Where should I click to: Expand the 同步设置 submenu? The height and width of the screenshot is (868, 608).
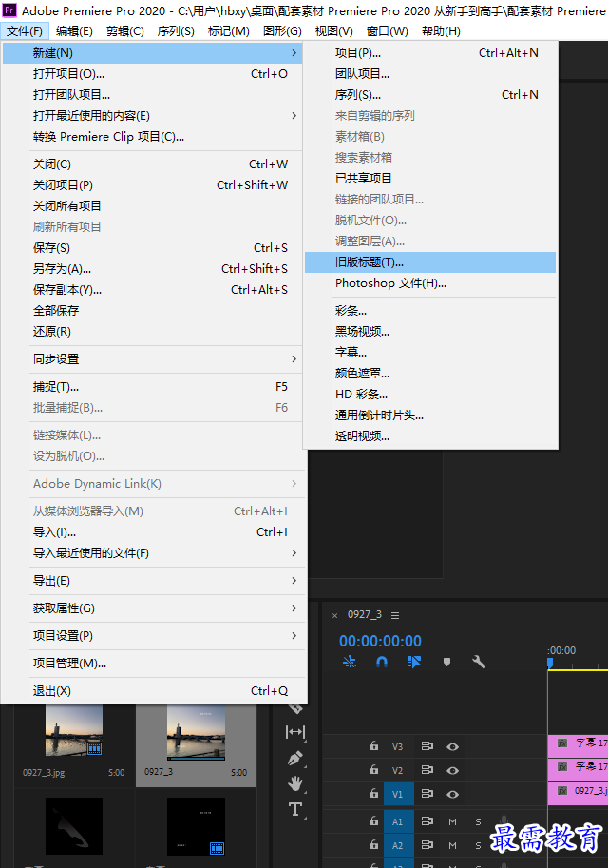(152, 359)
